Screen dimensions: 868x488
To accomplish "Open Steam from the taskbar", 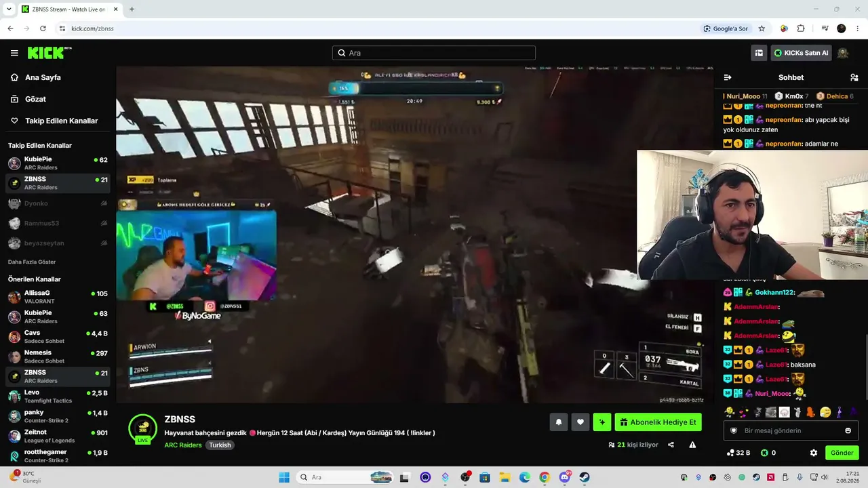I will tap(584, 477).
